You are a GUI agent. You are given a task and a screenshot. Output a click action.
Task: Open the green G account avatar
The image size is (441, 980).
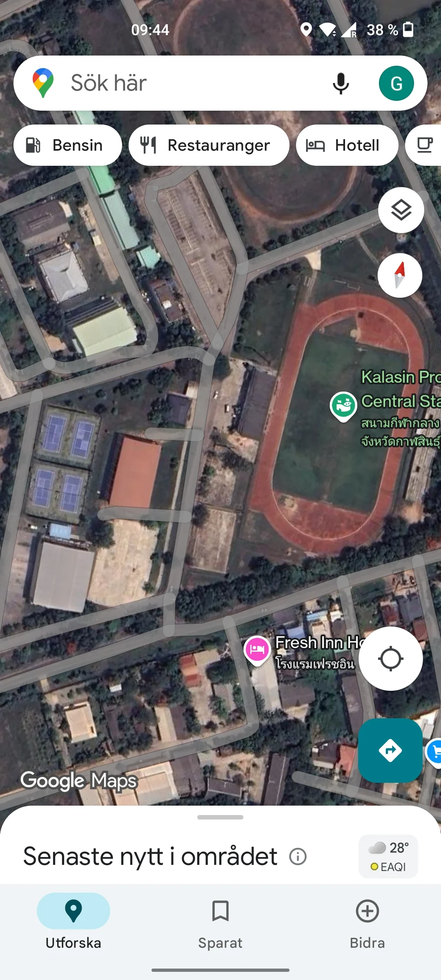[x=396, y=83]
